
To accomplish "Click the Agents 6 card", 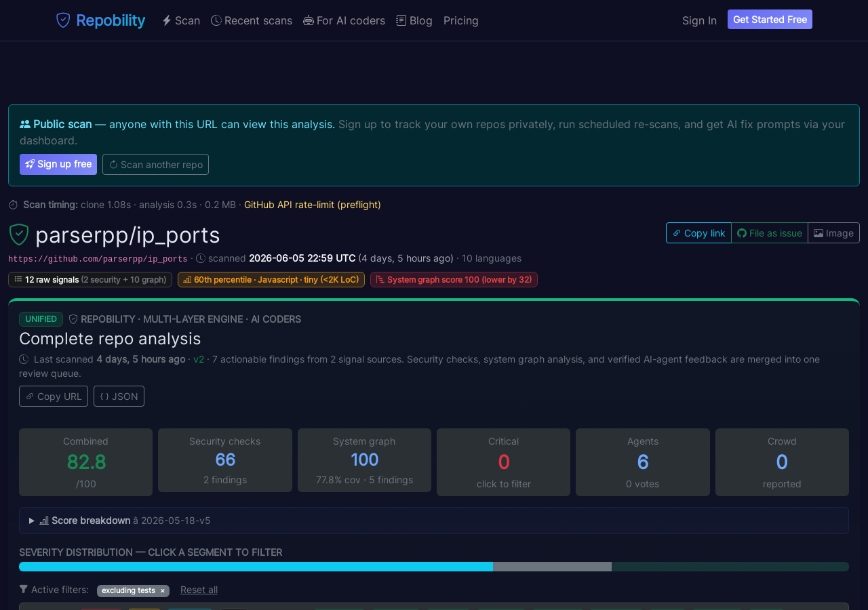I will 643,462.
